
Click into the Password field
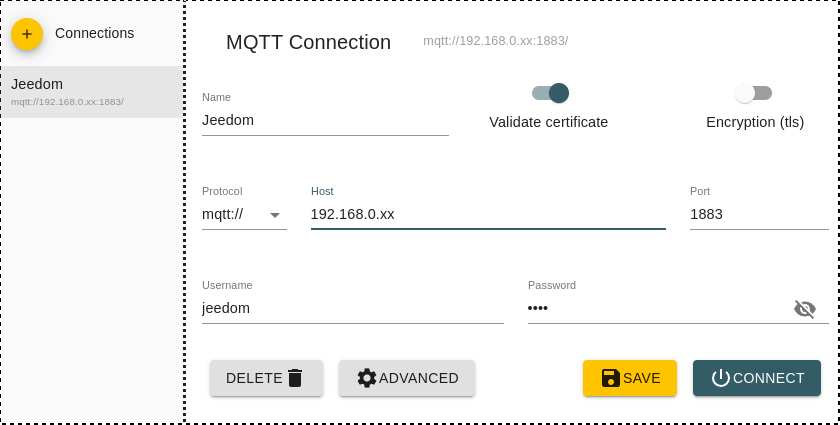pos(655,308)
